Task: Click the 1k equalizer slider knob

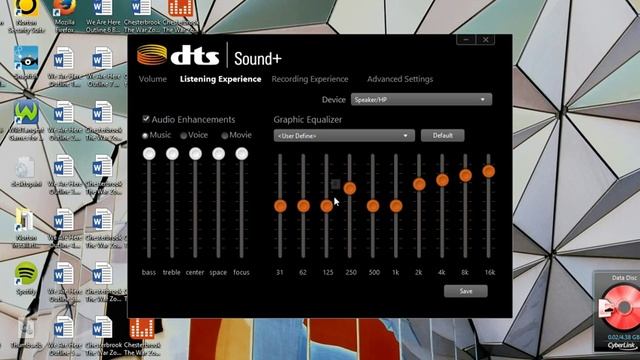Action: coord(396,206)
